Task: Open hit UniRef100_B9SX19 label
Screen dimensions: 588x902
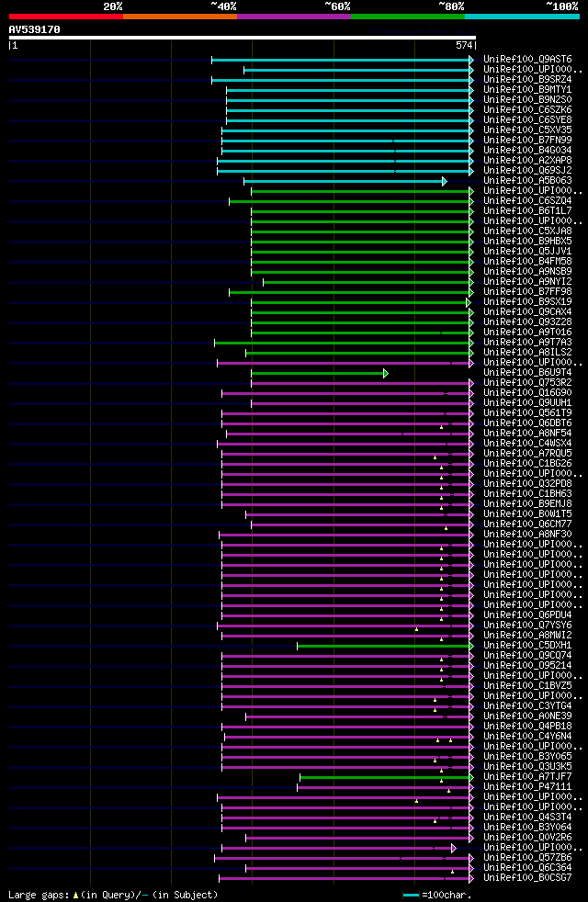Action: pos(527,302)
